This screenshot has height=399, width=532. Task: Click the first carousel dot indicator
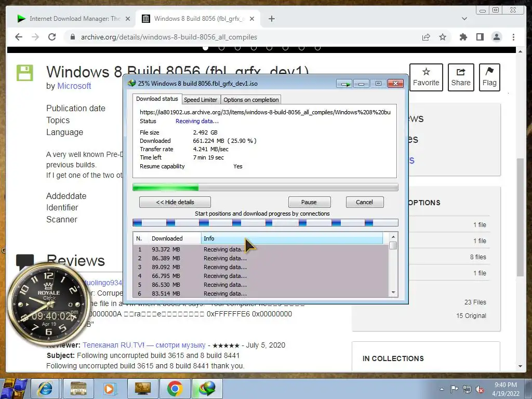point(205,48)
